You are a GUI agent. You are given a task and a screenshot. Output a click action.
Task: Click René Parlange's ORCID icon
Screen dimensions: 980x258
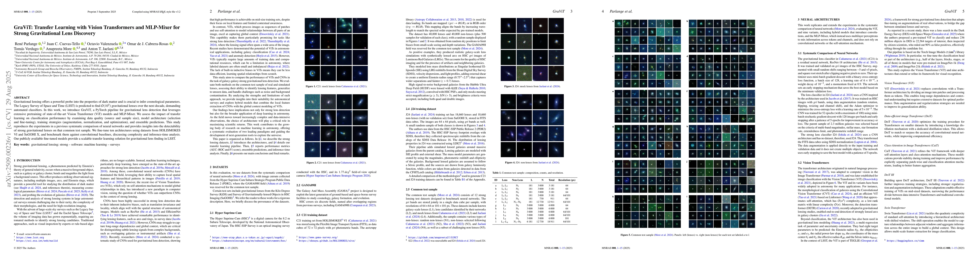[x=40, y=44]
